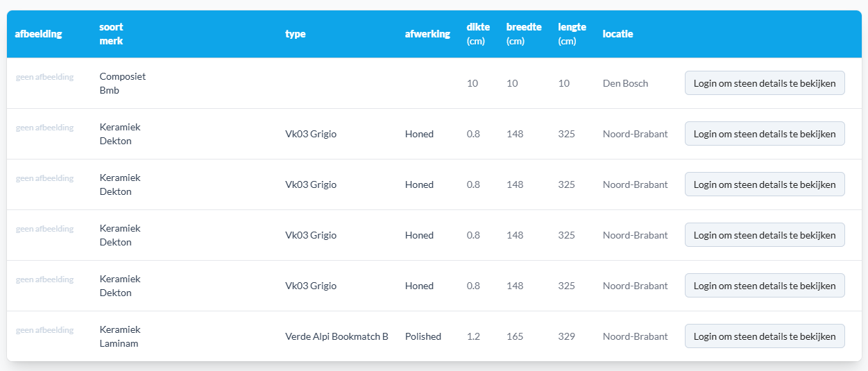Click the 'Verde Alpi Bookmatch B' type text
Image resolution: width=868 pixels, height=371 pixels.
(337, 336)
